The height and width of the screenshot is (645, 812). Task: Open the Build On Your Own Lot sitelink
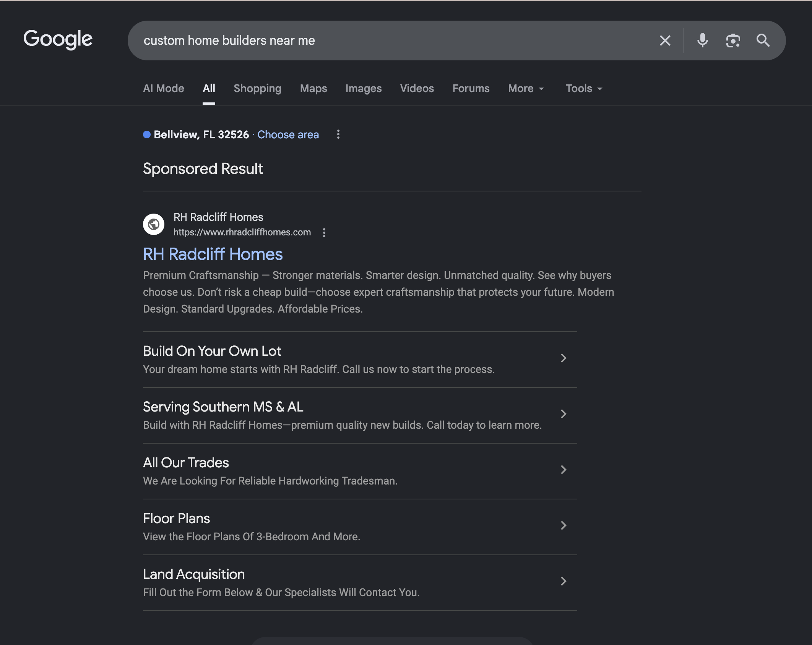pyautogui.click(x=212, y=351)
